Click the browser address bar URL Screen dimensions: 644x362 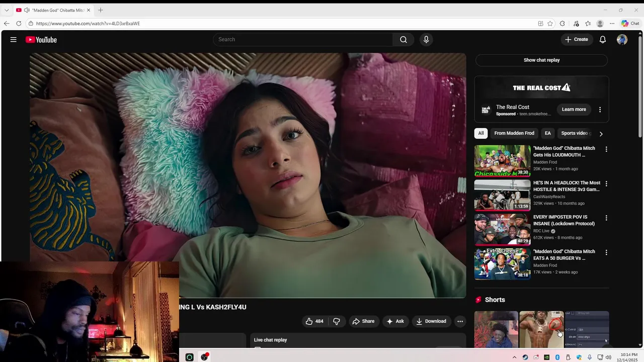click(88, 24)
